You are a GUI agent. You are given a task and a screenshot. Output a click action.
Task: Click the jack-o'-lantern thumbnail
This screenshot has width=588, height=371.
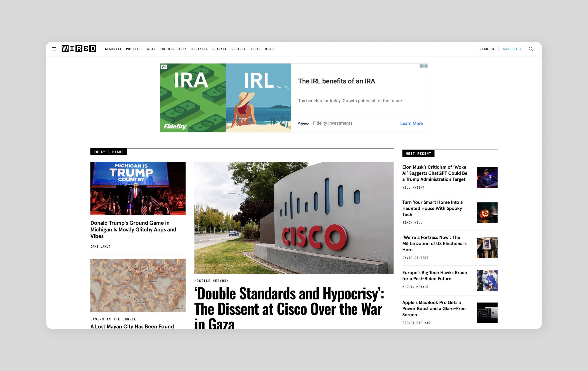(487, 213)
